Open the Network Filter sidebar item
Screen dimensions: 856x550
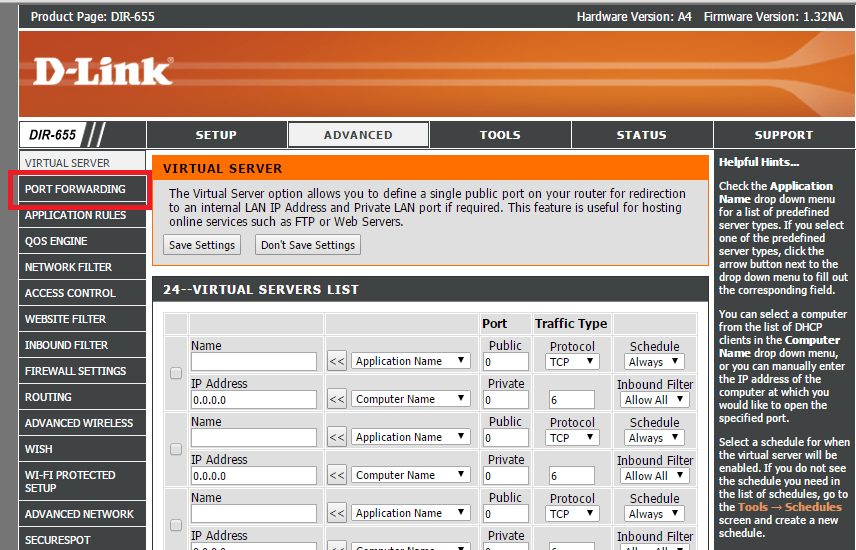(82, 267)
